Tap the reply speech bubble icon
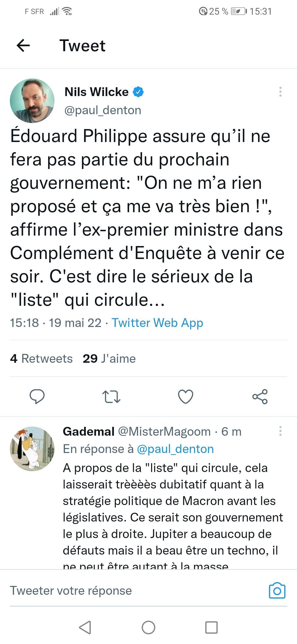Image resolution: width=297 pixels, height=644 pixels. pyautogui.click(x=37, y=397)
